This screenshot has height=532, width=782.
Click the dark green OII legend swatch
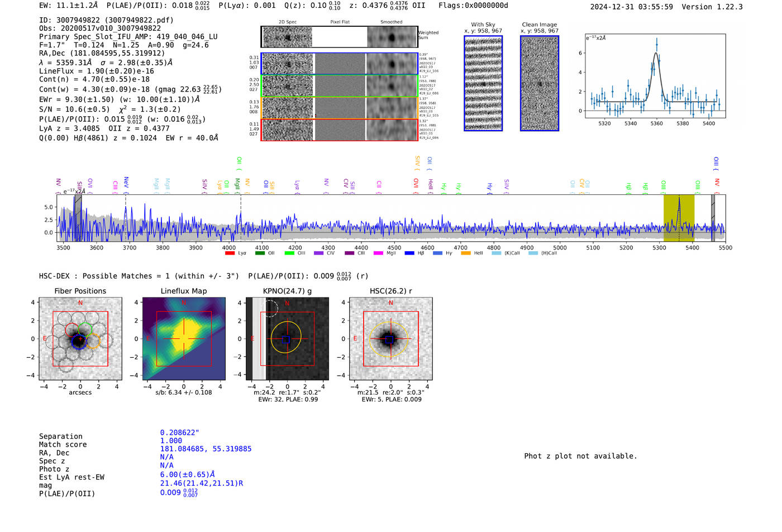point(260,253)
